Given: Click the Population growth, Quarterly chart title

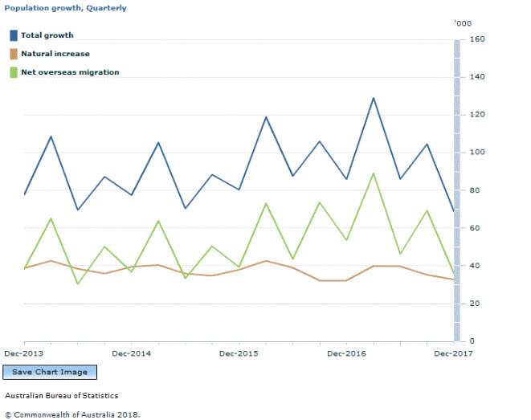Looking at the screenshot, I should click(65, 8).
